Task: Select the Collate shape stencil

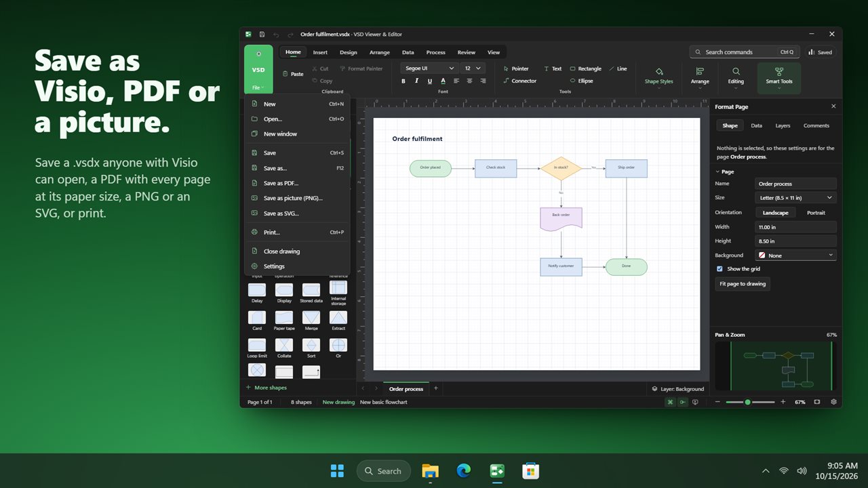Action: coord(284,348)
